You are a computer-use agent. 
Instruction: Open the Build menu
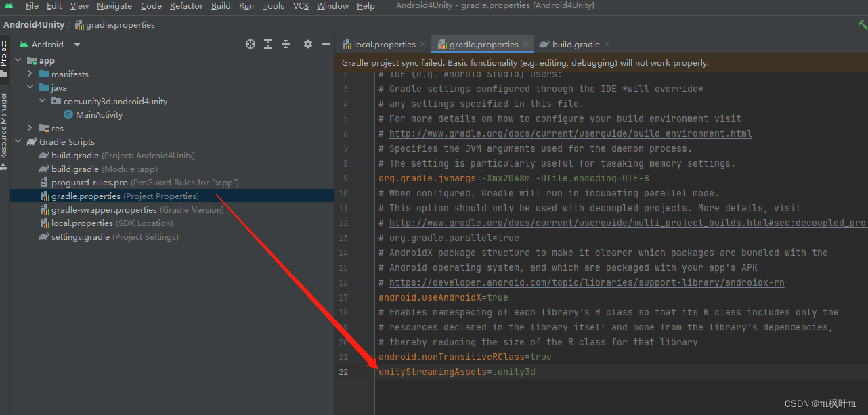pyautogui.click(x=221, y=6)
